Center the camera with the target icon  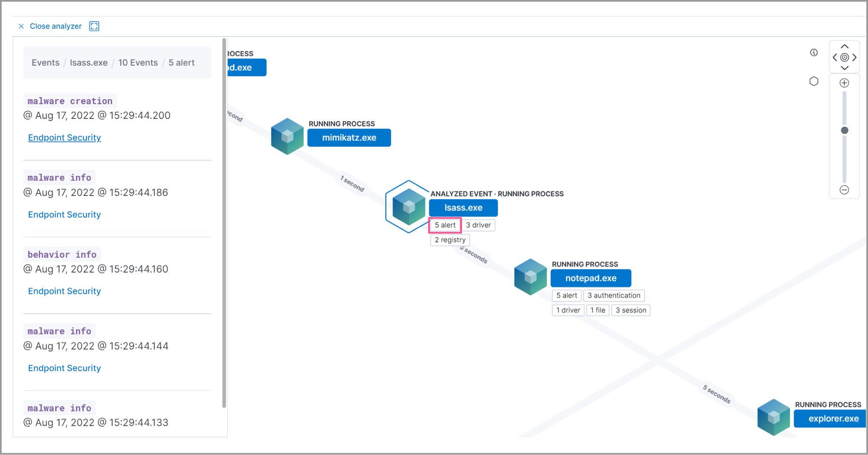click(845, 57)
